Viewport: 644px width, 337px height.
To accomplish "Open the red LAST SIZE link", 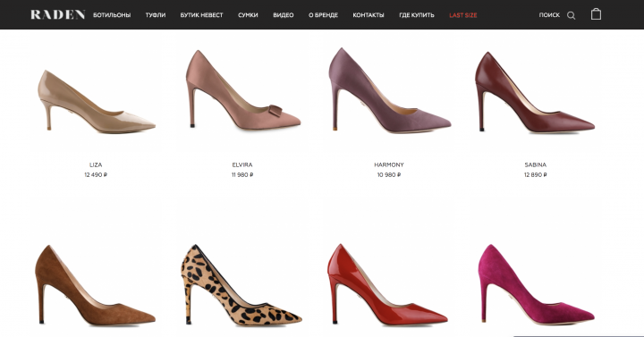I will (463, 15).
